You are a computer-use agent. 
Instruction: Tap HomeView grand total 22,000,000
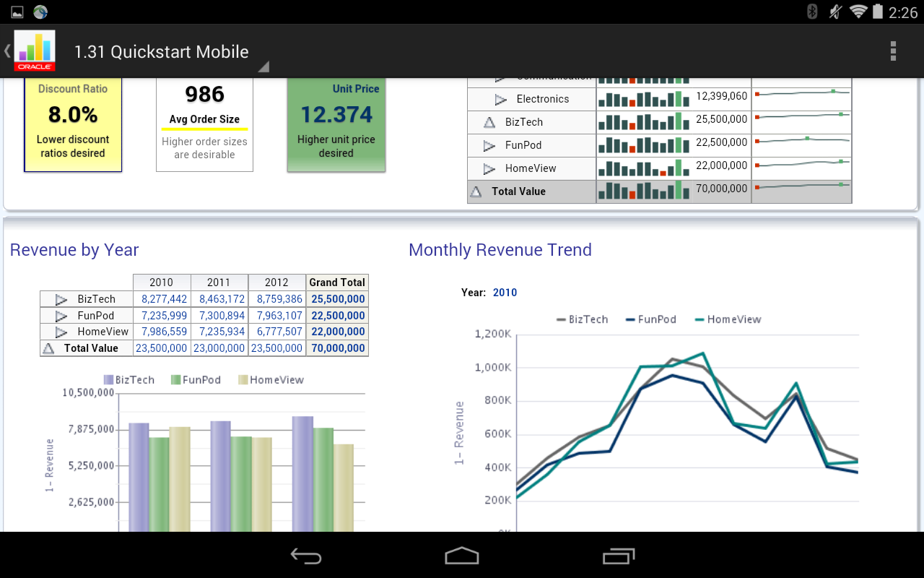(338, 332)
